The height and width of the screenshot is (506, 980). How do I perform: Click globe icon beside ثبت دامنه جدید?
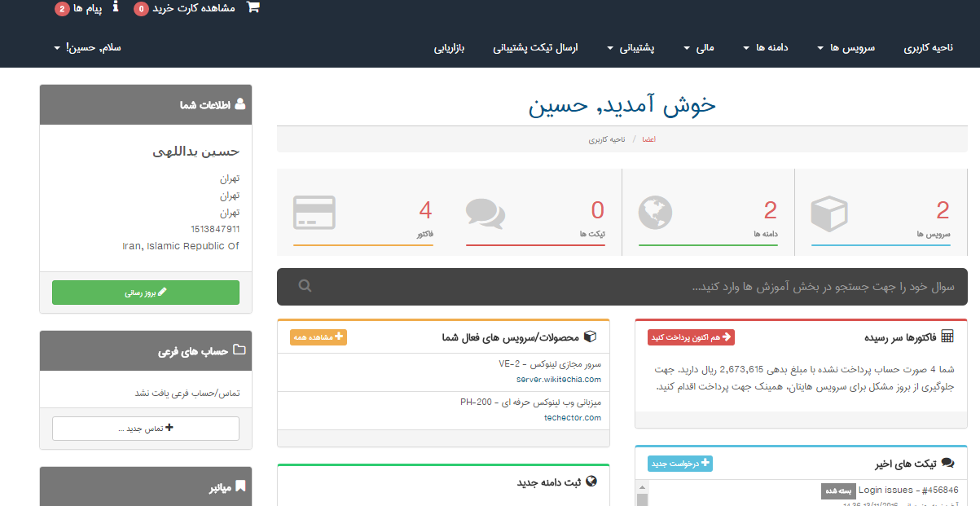(x=591, y=482)
